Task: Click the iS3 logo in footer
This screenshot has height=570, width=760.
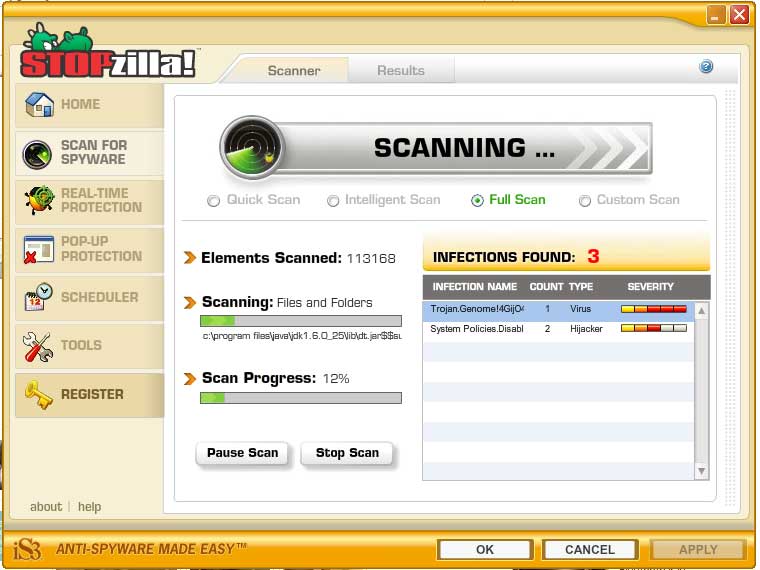Action: (x=27, y=550)
